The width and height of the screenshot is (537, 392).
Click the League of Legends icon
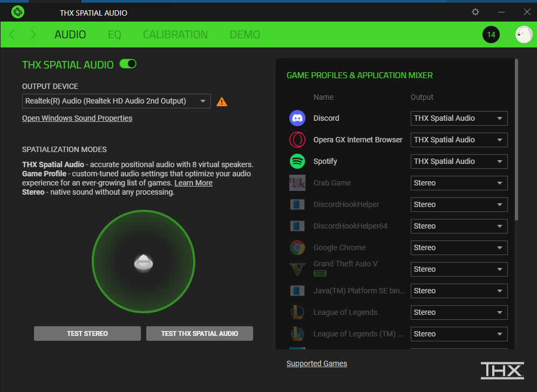coord(297,312)
